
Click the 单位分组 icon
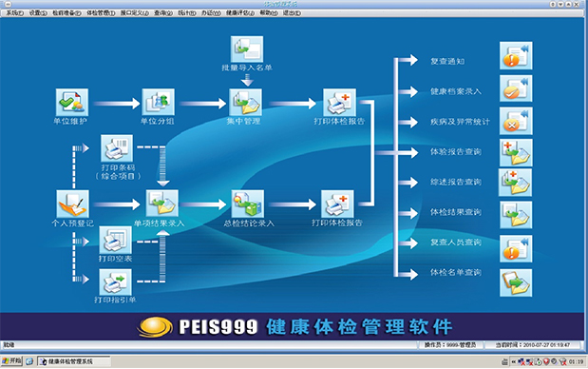click(x=158, y=102)
